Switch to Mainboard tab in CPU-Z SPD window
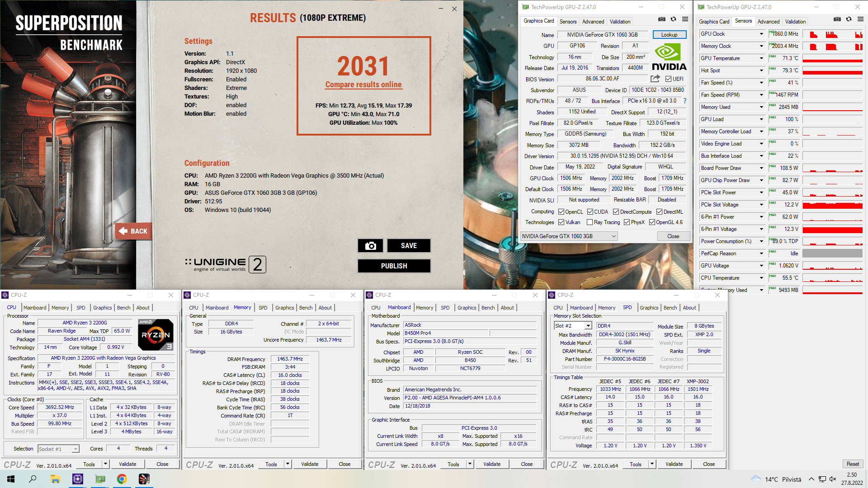 point(581,308)
